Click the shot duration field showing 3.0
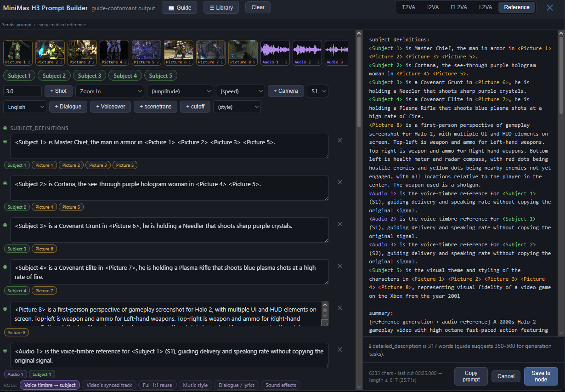Screen dimensions: 565x392 (23, 91)
